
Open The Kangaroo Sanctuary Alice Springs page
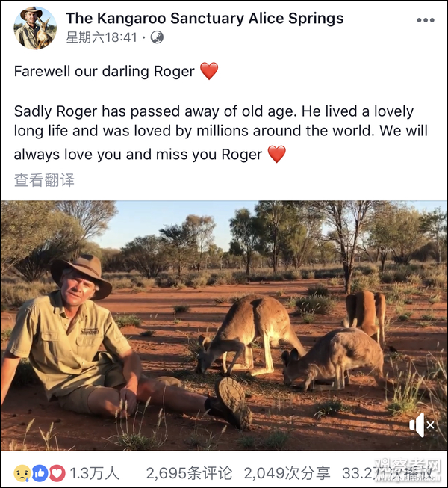click(x=205, y=18)
